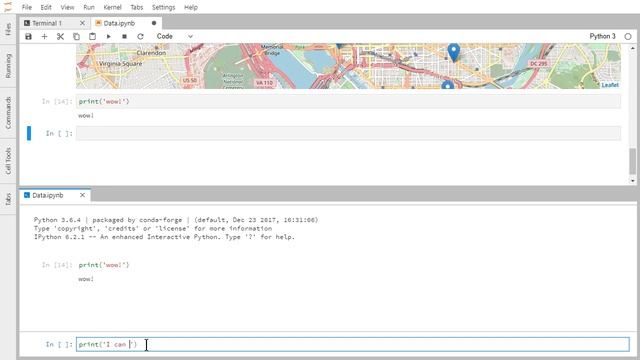
Task: Copy the selected cell icon
Action: (x=76, y=36)
